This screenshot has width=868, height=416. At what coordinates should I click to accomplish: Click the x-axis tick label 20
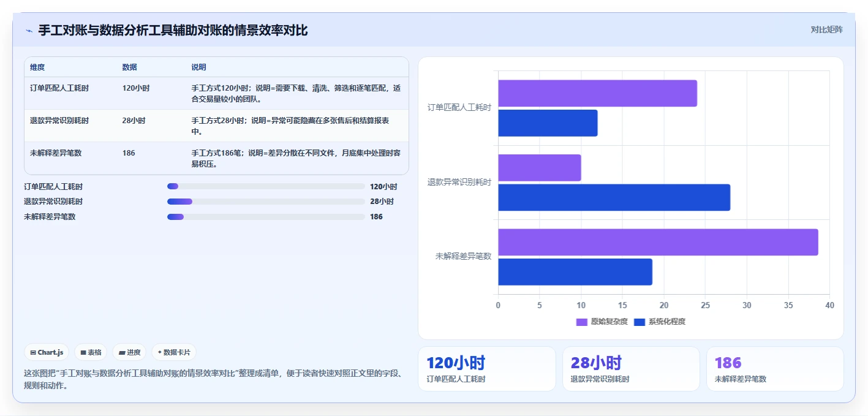[x=664, y=305]
